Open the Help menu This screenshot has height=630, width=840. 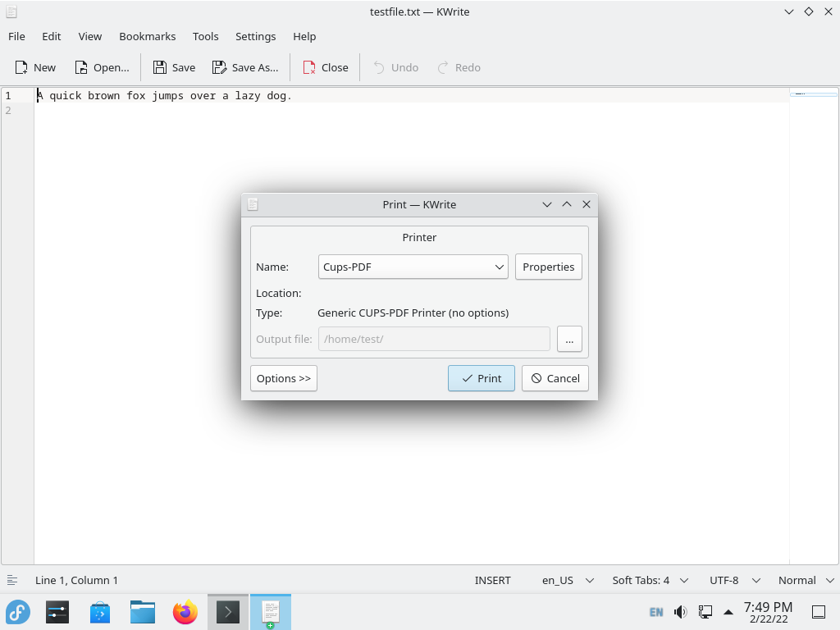[x=304, y=36]
